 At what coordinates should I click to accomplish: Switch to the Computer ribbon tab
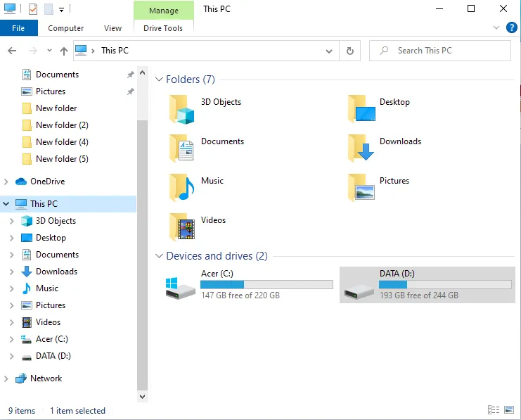66,28
